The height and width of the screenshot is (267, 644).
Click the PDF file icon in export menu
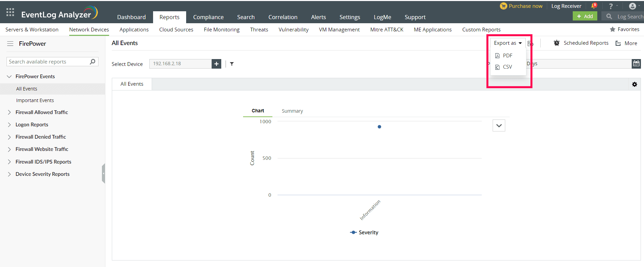coord(497,56)
